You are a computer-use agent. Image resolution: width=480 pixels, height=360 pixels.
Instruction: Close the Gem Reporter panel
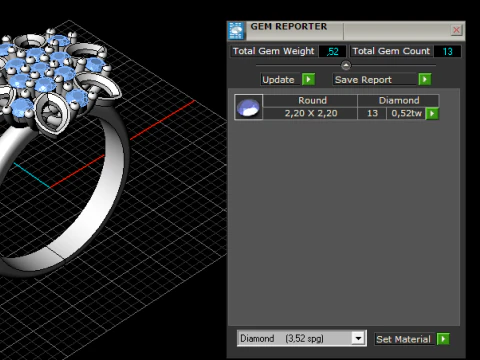(x=456, y=30)
